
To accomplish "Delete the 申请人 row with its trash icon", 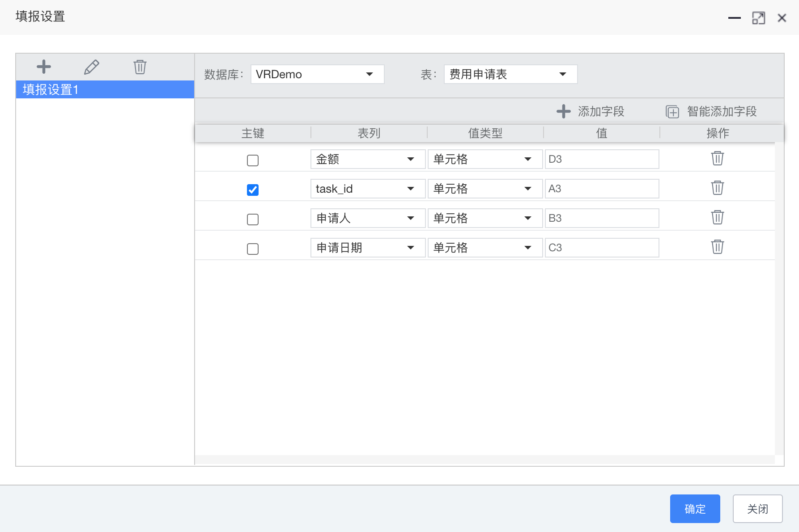I will 718,217.
